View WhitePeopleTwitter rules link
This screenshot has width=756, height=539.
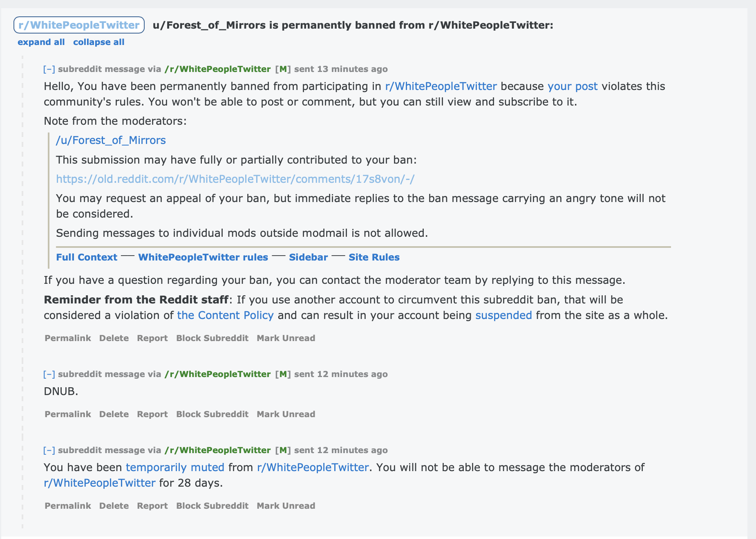point(203,257)
